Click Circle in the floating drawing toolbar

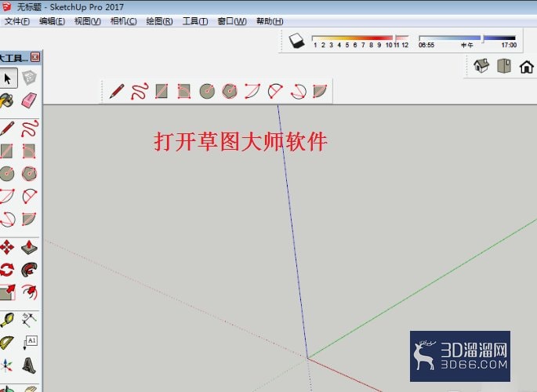[x=207, y=91]
